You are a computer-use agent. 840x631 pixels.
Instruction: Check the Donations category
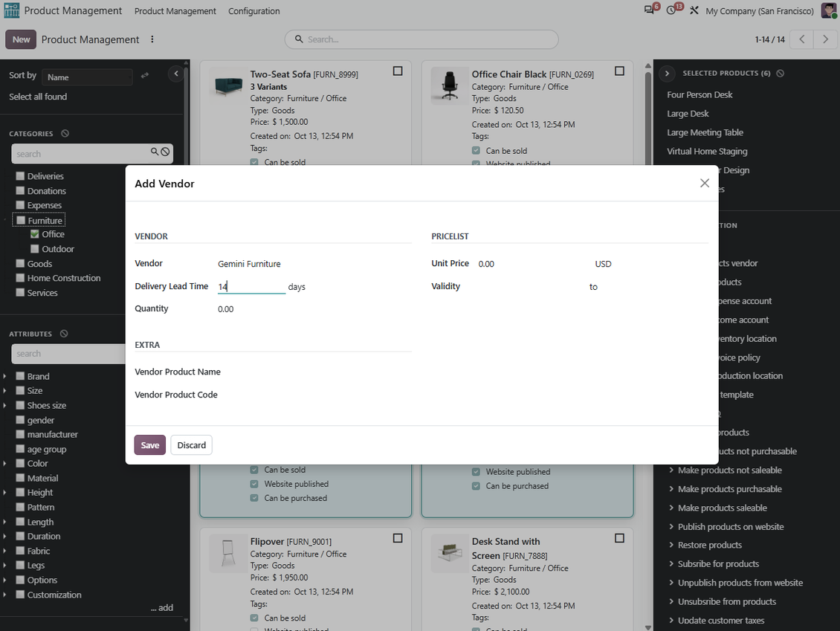click(20, 191)
